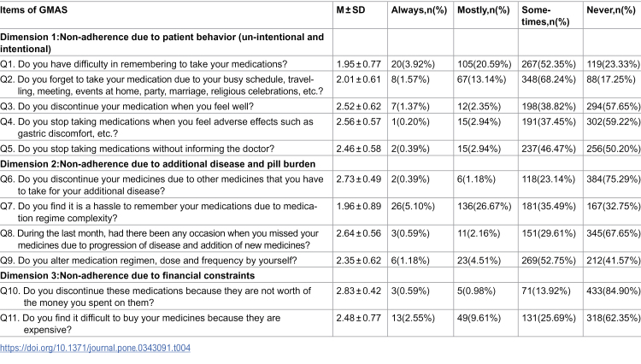641x364 pixels.
Task: Click the 'Never,n(%)' column header
Action: pyautogui.click(x=611, y=10)
